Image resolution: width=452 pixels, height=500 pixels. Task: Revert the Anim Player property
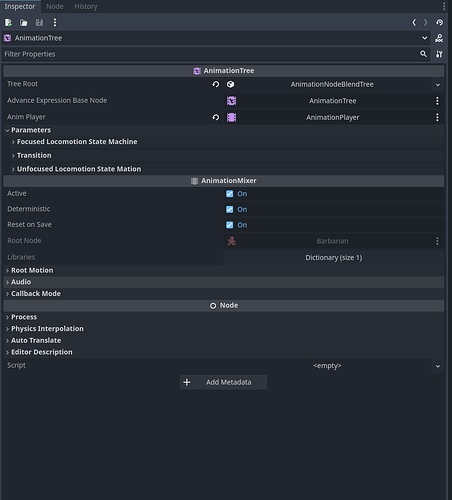point(216,117)
